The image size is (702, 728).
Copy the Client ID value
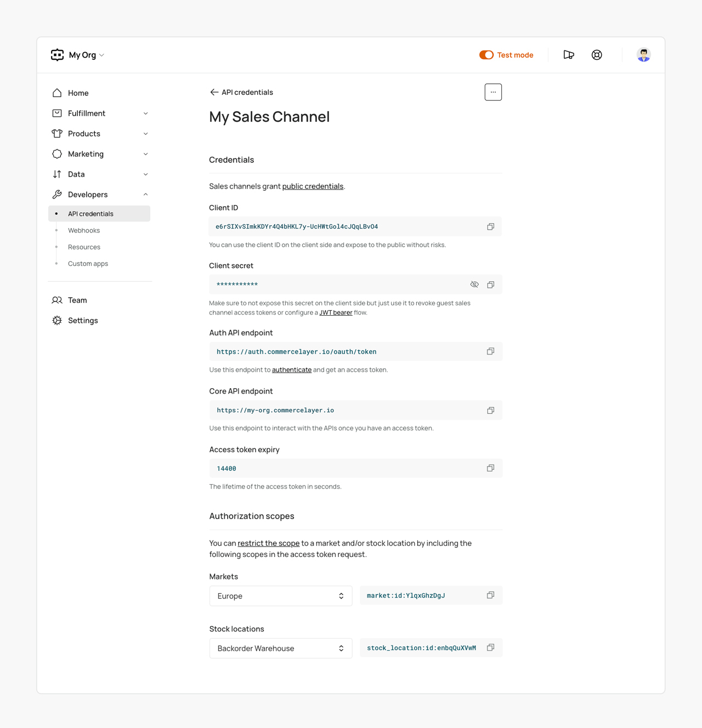click(x=490, y=226)
